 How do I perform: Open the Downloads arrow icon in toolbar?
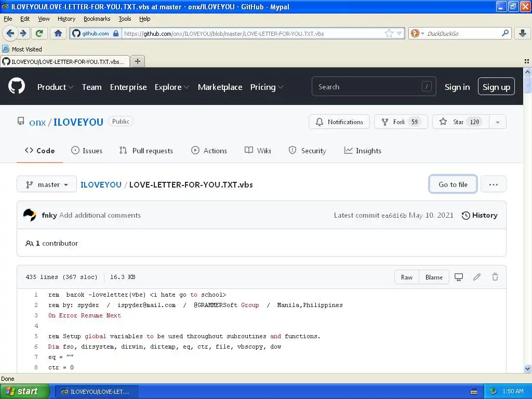click(x=523, y=33)
